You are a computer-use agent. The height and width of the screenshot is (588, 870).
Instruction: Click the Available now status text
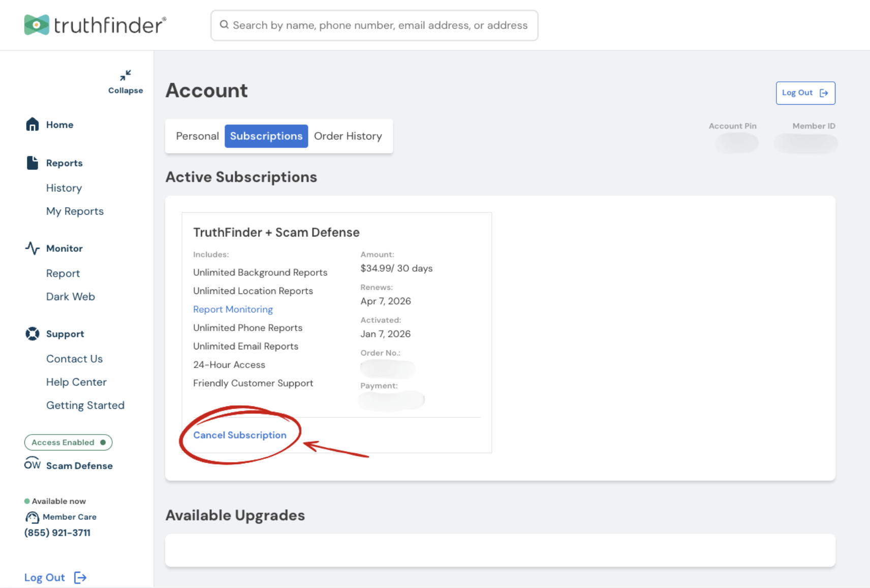tap(59, 501)
